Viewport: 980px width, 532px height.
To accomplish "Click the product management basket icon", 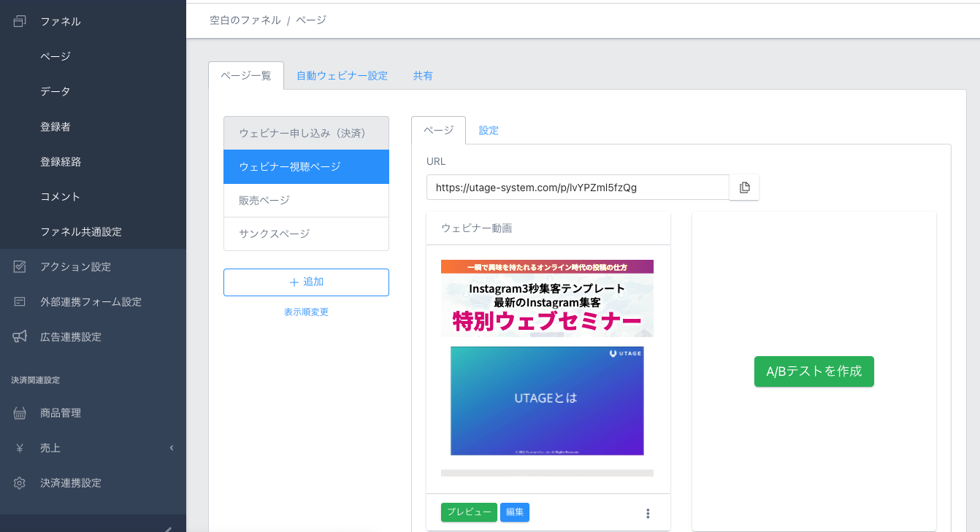I will (20, 413).
